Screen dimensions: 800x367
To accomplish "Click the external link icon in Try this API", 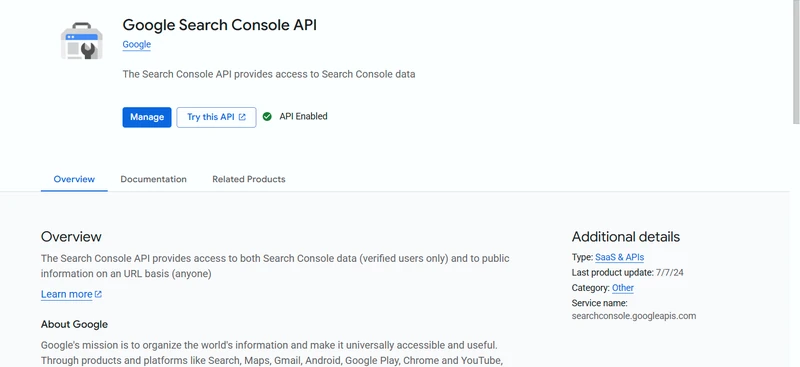I will (x=242, y=117).
